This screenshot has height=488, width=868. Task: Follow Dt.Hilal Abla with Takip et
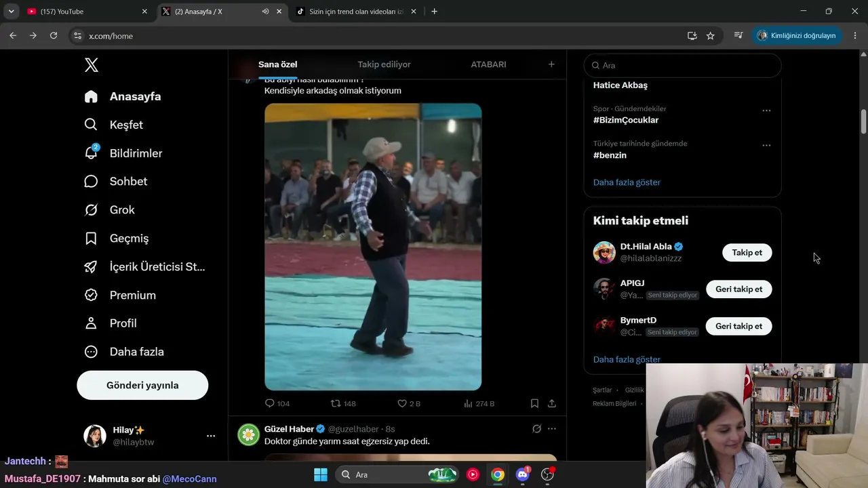(747, 252)
